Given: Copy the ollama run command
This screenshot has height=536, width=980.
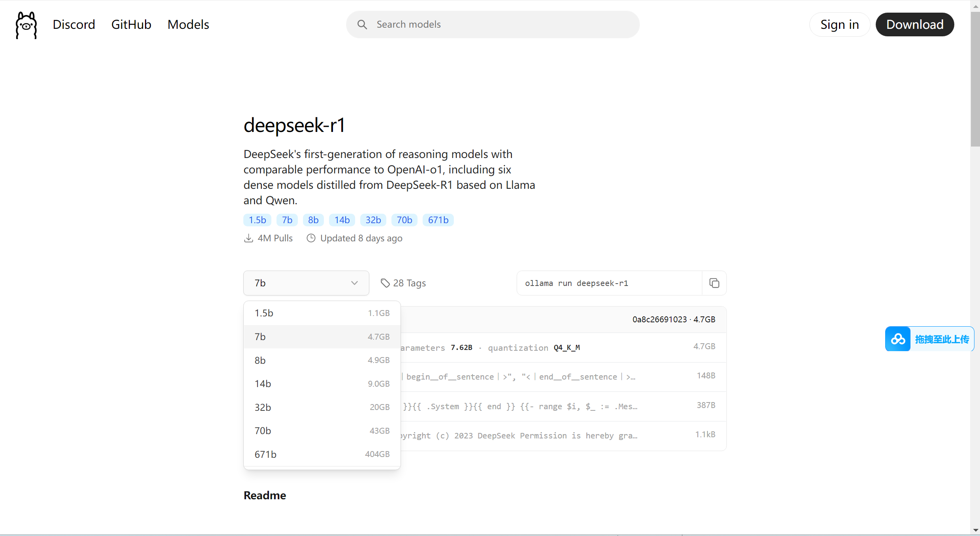Looking at the screenshot, I should pos(714,283).
